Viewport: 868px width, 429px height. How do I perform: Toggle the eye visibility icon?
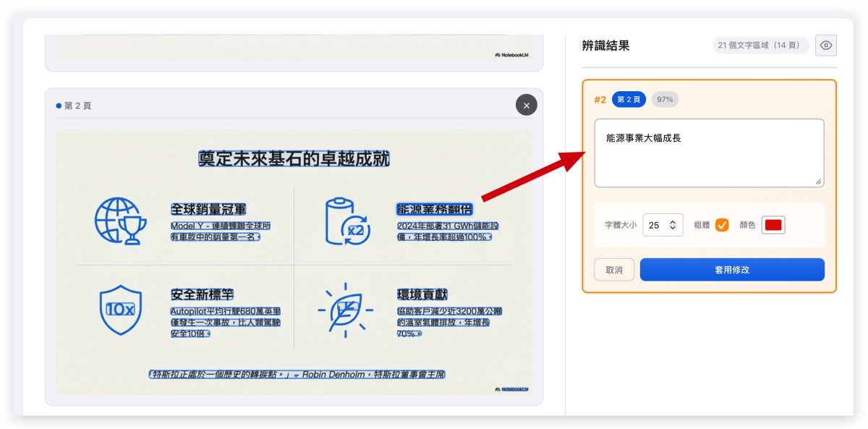(826, 46)
